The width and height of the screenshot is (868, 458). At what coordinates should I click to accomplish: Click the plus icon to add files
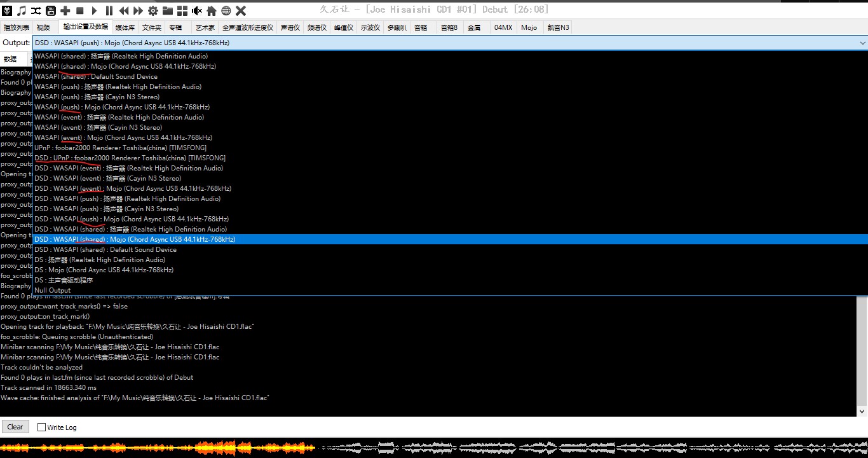coord(65,10)
